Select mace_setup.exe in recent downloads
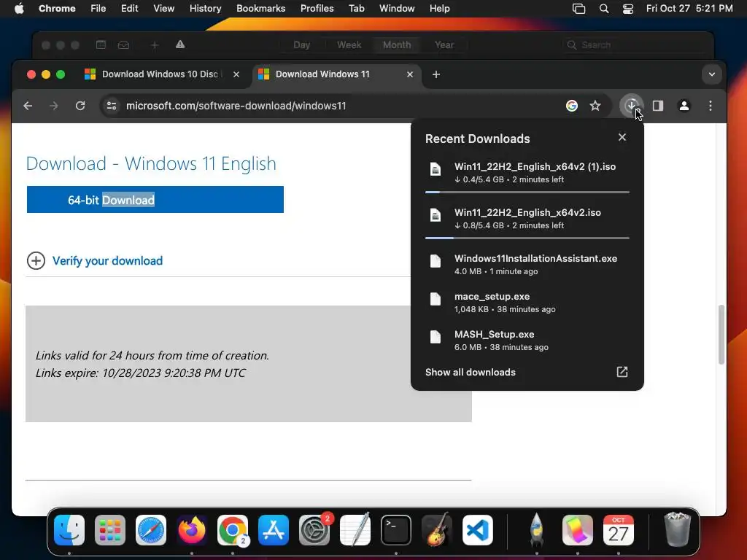This screenshot has width=747, height=560. pyautogui.click(x=527, y=303)
